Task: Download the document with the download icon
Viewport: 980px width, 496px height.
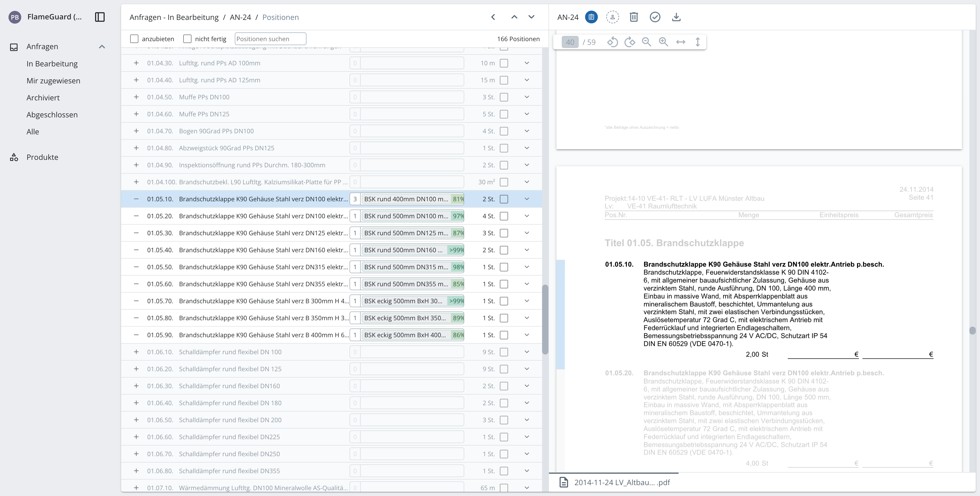Action: 676,17
